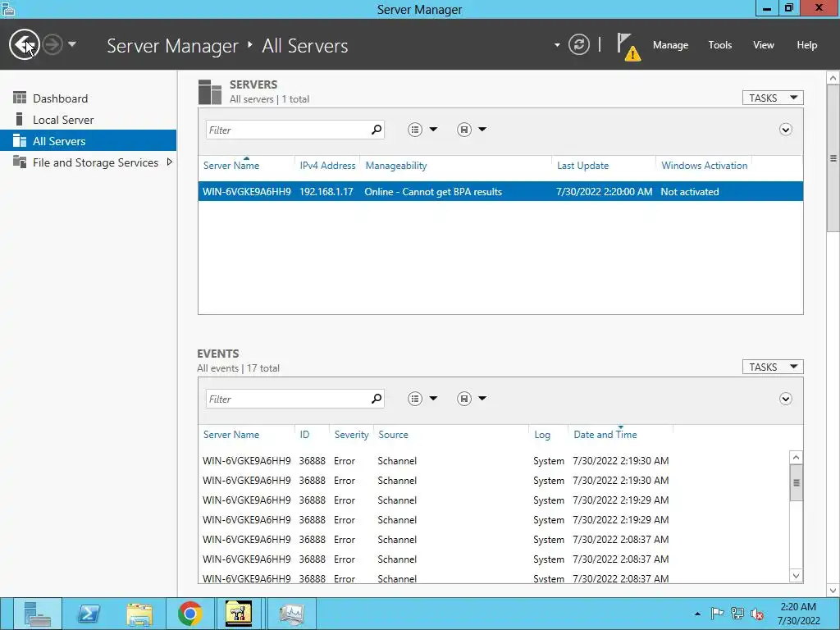Collapse the Servers filter panel chevron
Screen dimensions: 840x630
(x=785, y=130)
